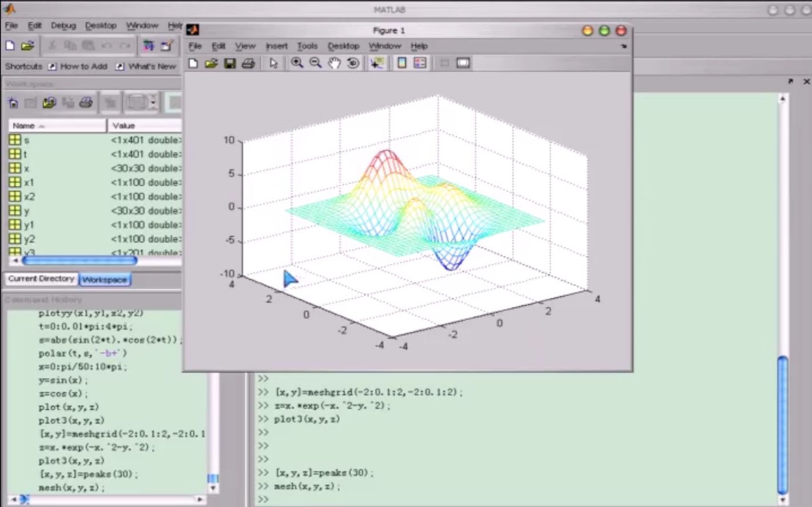Viewport: 812px width, 507px height.
Task: Click scroll-up arrow of Command Window scrollbar
Action: pos(783,99)
